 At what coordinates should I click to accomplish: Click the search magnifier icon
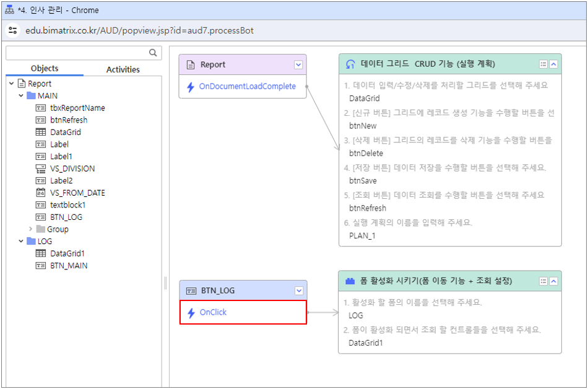coord(153,53)
